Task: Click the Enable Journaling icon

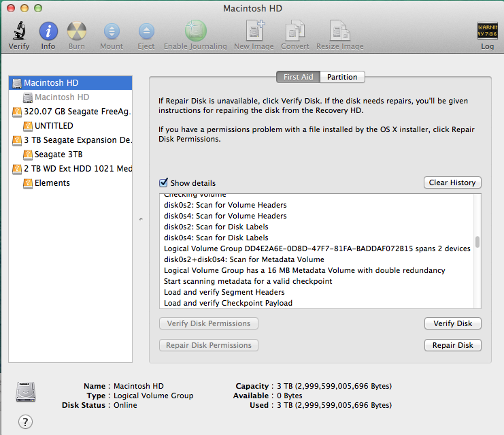Action: 195,31
